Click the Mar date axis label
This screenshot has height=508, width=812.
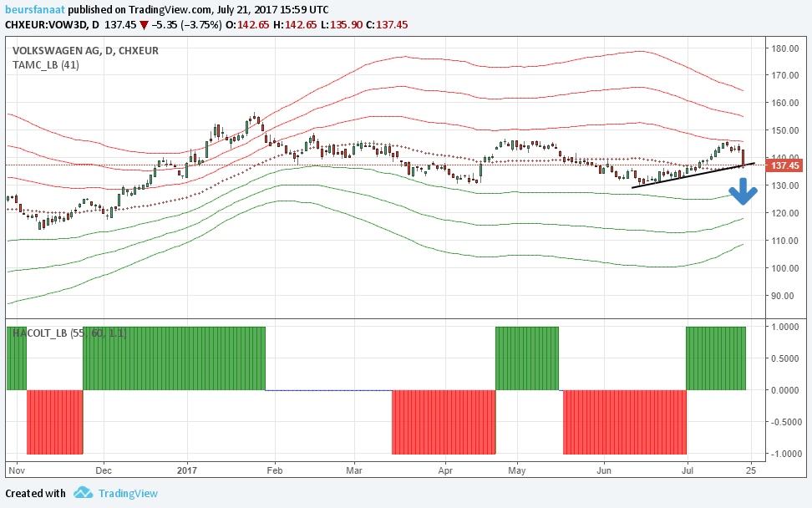[x=354, y=470]
